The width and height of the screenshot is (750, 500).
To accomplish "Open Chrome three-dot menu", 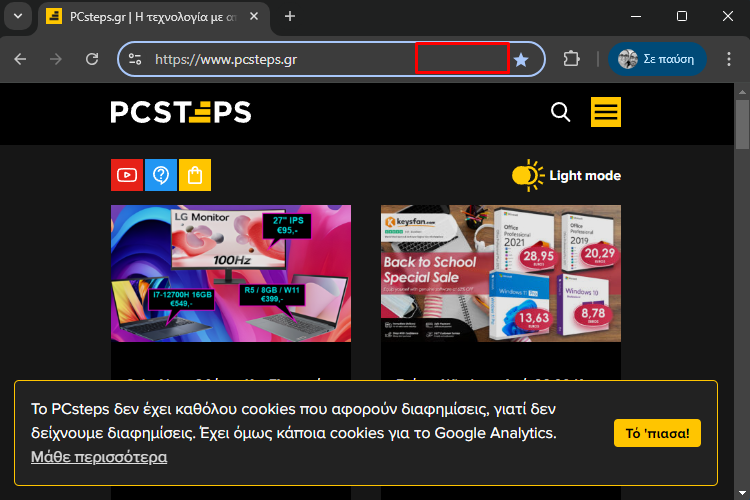I will click(728, 59).
